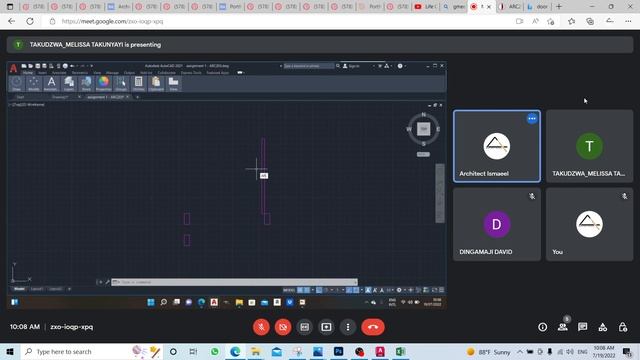Switch to the 'Arch' document tab
This screenshot has height=360, width=640.
(x=118, y=7)
